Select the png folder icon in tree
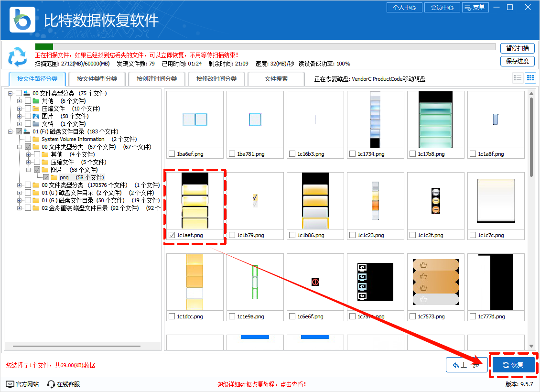The width and height of the screenshot is (540, 392). (54, 177)
